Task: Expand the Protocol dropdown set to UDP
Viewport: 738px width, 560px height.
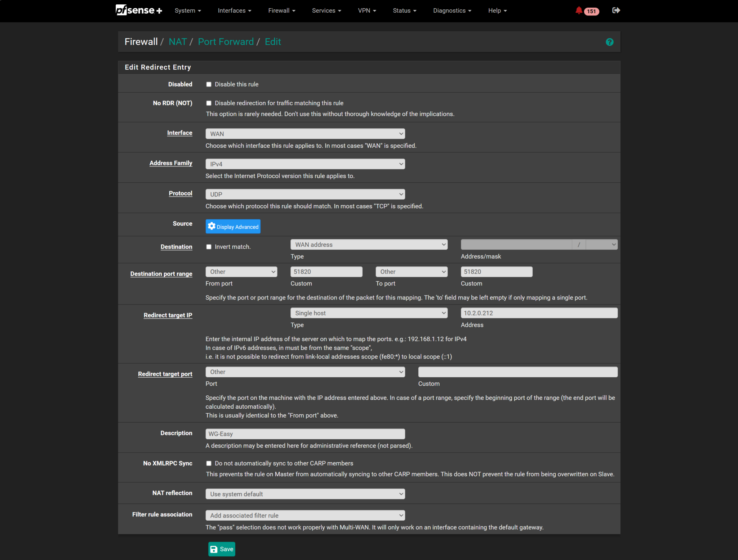Action: tap(305, 194)
